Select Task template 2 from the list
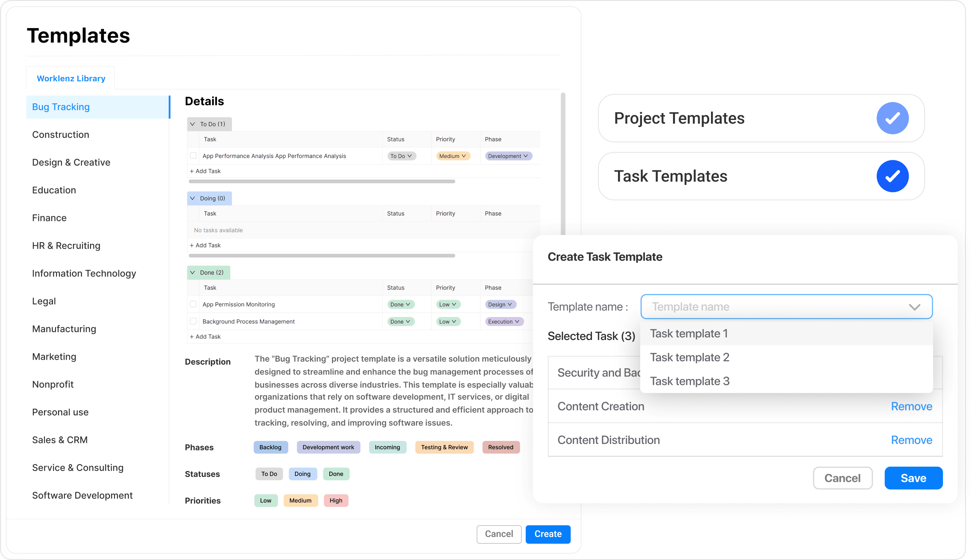 click(x=689, y=357)
